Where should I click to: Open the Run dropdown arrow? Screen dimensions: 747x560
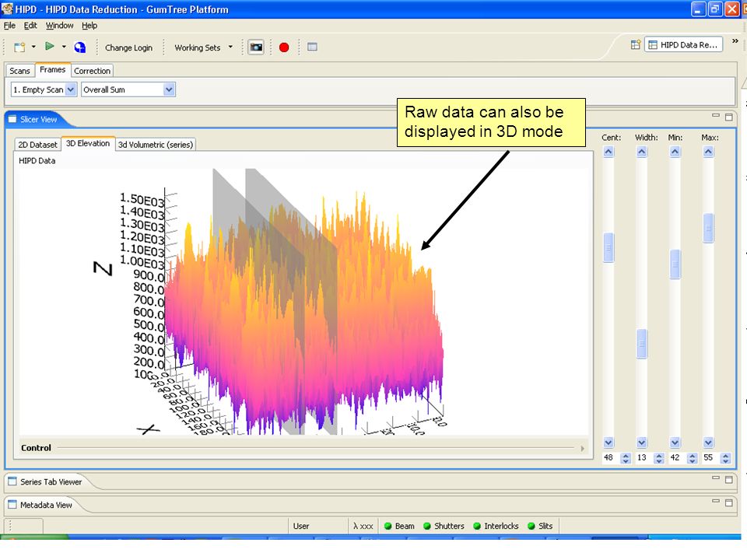(x=64, y=47)
